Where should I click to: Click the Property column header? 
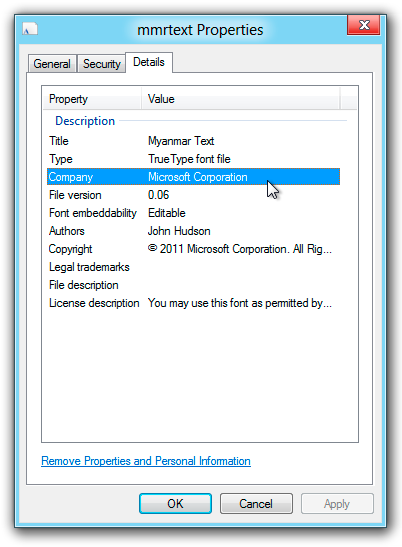[x=92, y=99]
